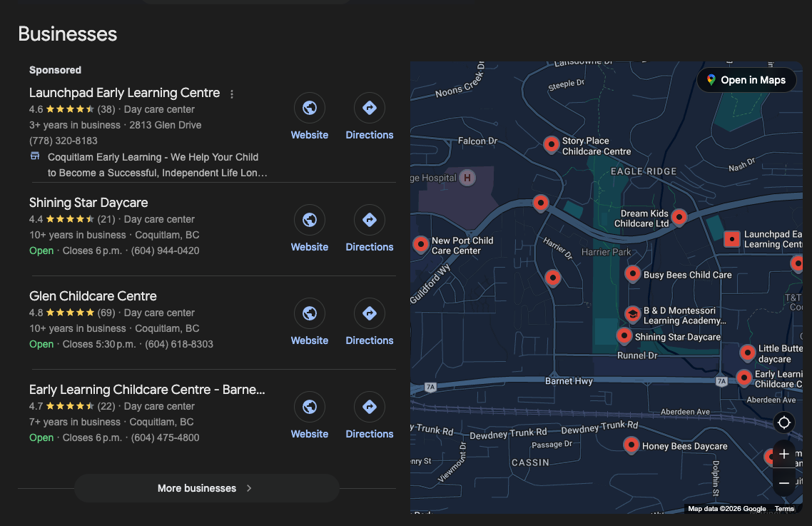Zoom in on the map

pyautogui.click(x=783, y=454)
